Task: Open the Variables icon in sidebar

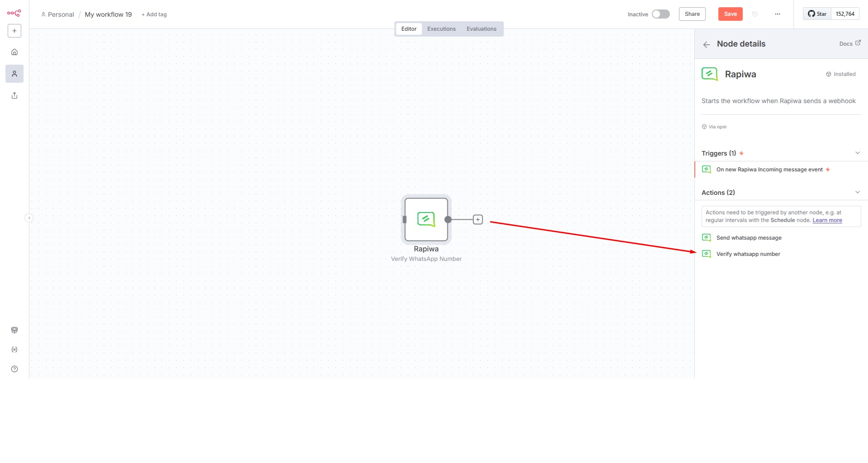Action: pyautogui.click(x=14, y=350)
